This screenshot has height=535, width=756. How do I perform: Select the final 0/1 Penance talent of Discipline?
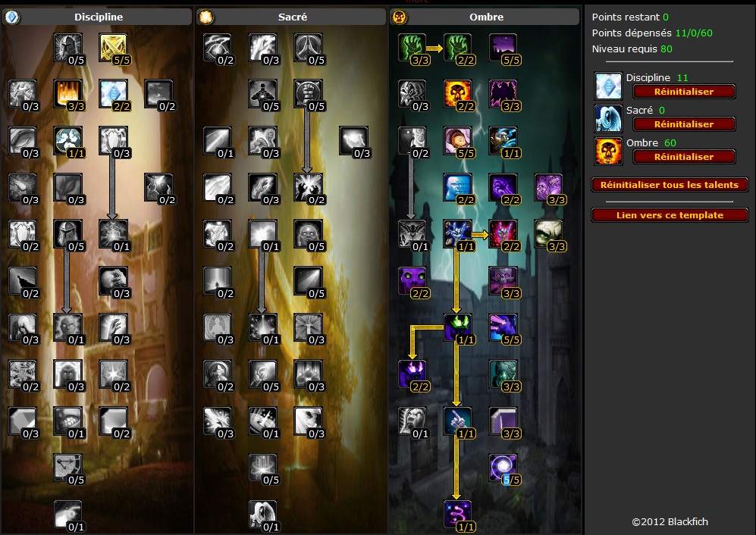tap(68, 515)
